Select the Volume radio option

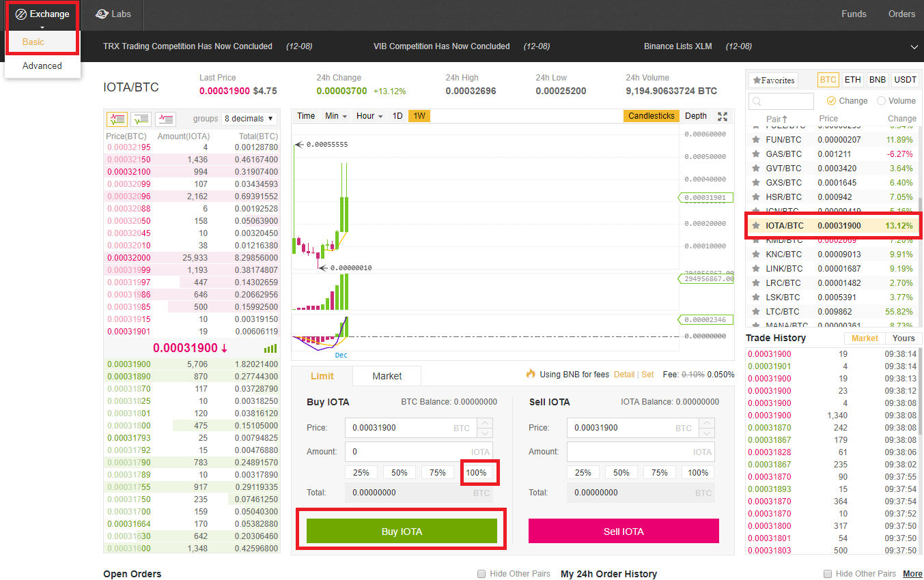[x=881, y=101]
